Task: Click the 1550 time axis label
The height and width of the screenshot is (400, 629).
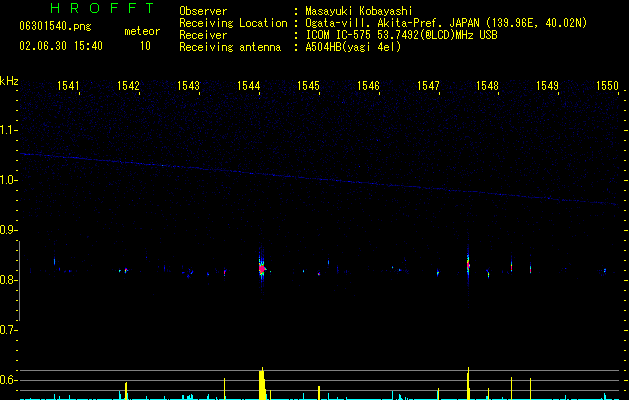Action: coord(607,86)
